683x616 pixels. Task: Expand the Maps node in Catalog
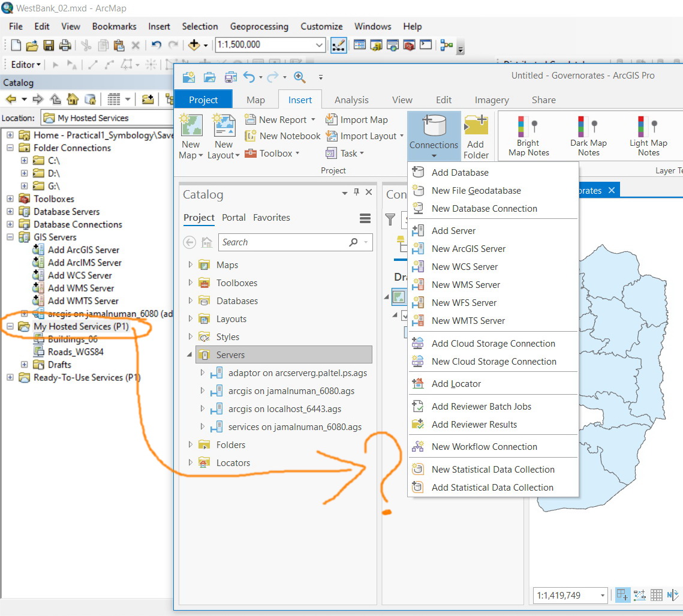(x=191, y=265)
